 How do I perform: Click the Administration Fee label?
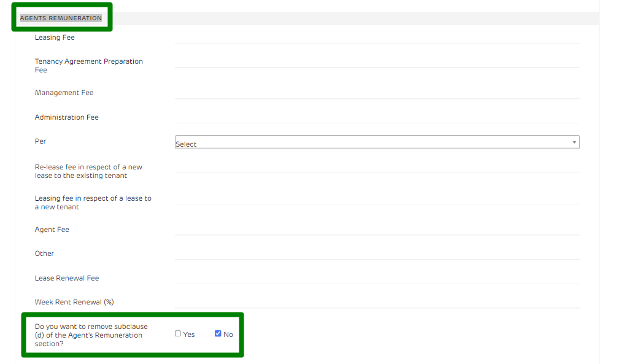[x=67, y=117]
